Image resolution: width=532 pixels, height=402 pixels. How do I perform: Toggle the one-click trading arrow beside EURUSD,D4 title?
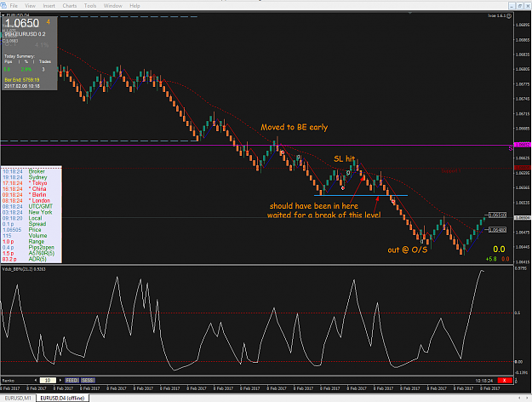click(3, 15)
